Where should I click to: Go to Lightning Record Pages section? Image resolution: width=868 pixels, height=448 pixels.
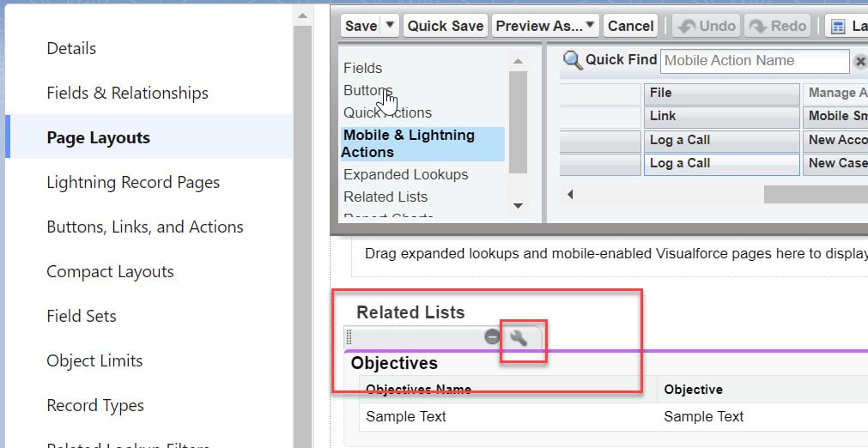[133, 182]
